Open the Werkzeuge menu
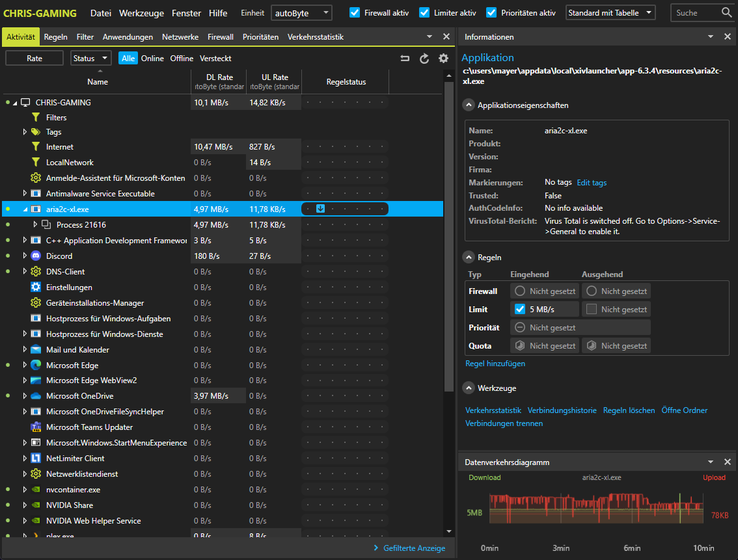This screenshot has height=560, width=738. pos(141,12)
